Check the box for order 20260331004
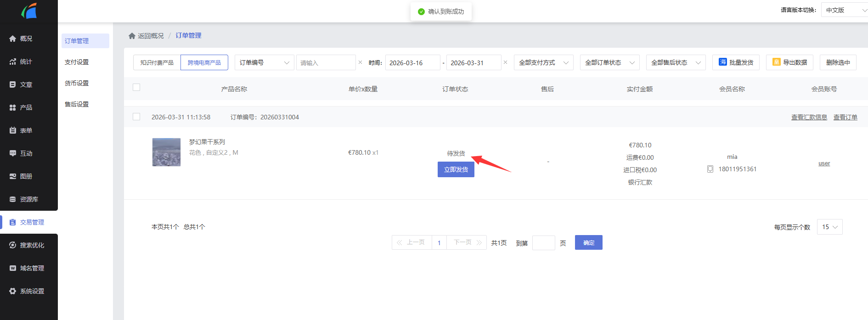The width and height of the screenshot is (868, 320). point(136,117)
